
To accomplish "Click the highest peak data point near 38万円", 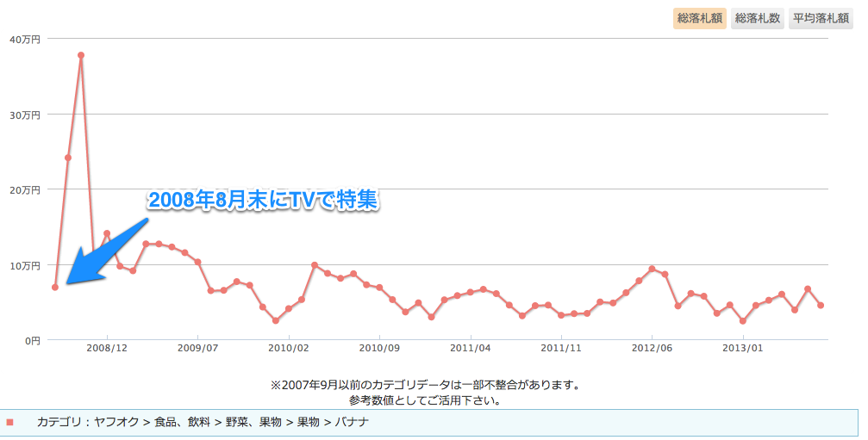I will click(81, 55).
